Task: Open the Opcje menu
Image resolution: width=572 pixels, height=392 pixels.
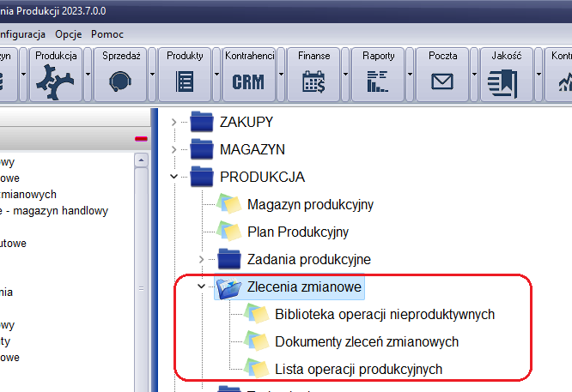Action: click(68, 34)
